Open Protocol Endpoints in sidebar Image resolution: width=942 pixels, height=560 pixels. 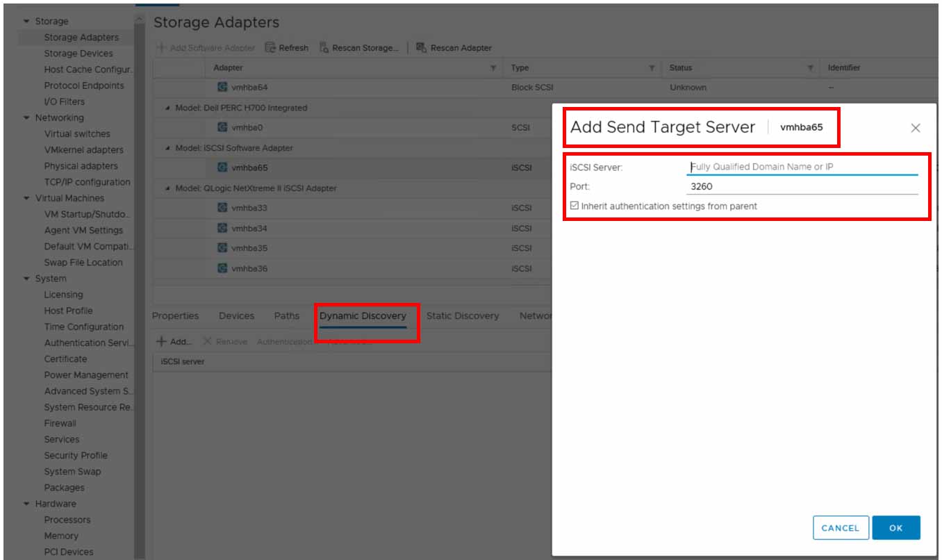click(x=84, y=85)
